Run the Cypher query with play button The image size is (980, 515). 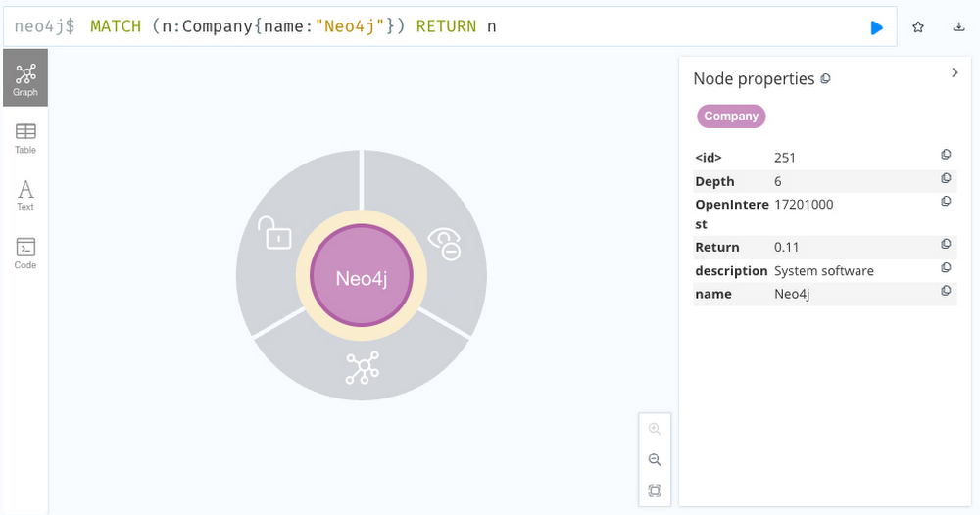pyautogui.click(x=876, y=27)
